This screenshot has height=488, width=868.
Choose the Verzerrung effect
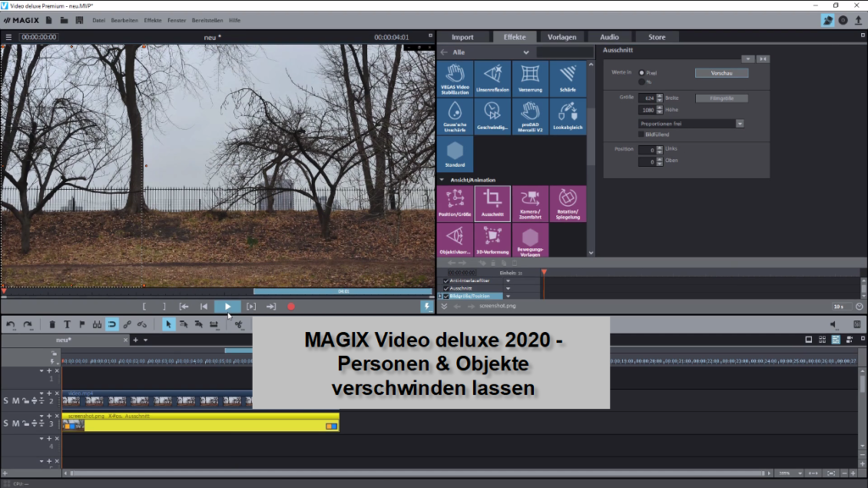click(531, 79)
